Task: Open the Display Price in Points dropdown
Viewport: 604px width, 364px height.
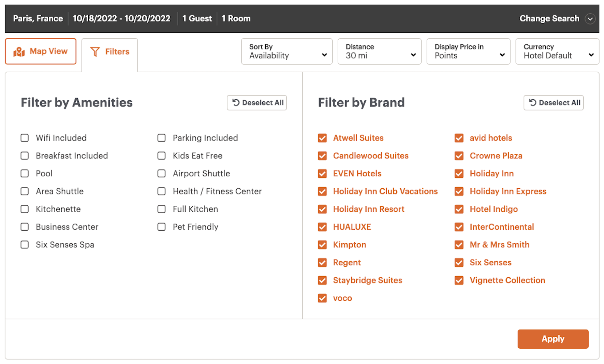Action: (468, 51)
